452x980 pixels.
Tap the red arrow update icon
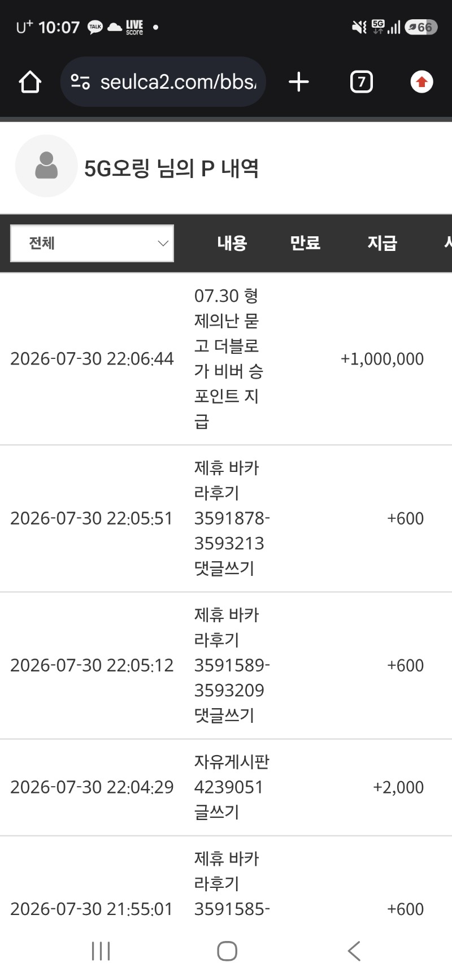pos(421,82)
